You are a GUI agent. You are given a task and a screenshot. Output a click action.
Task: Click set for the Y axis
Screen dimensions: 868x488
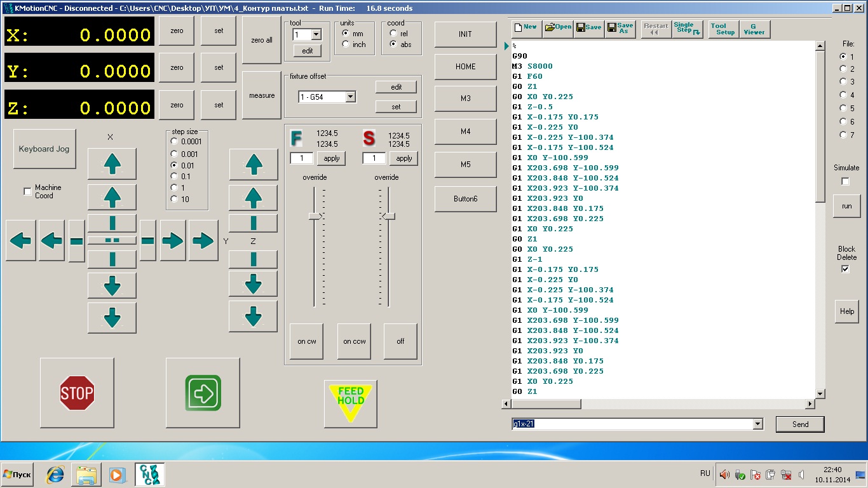tap(219, 67)
